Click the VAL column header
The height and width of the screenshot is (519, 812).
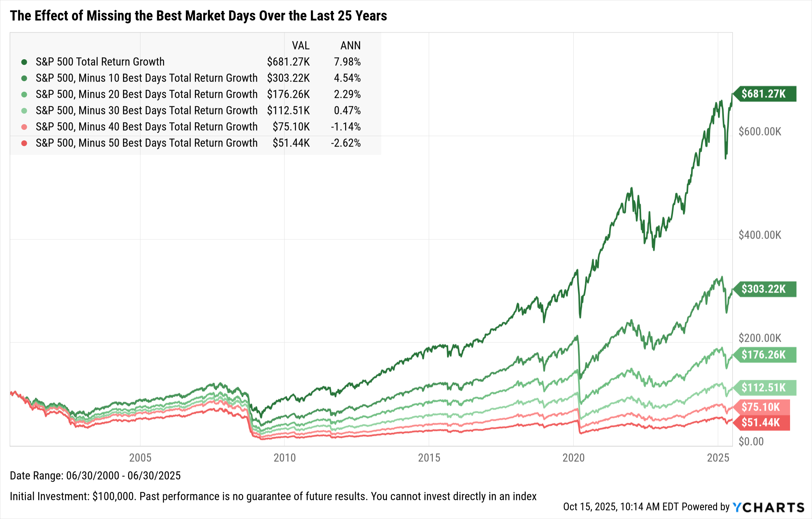pyautogui.click(x=300, y=45)
